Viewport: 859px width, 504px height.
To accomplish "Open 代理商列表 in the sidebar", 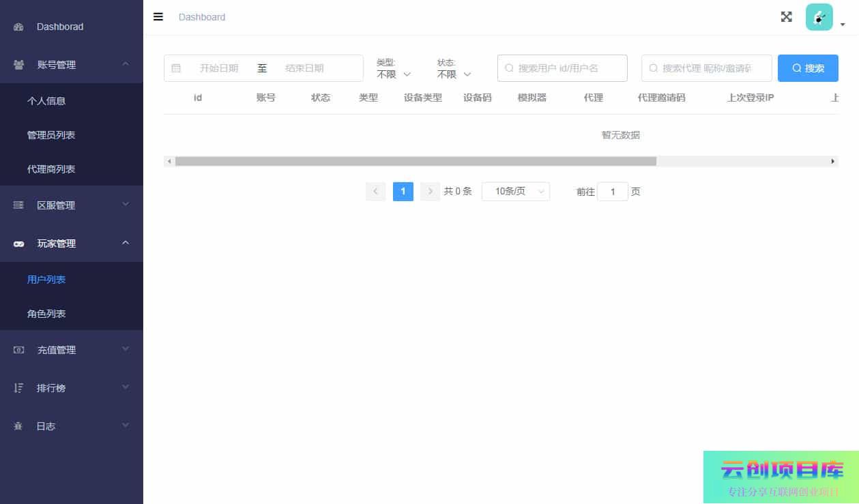I will (x=51, y=169).
